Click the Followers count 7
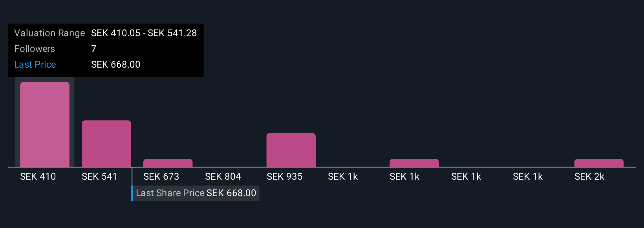Viewport: 644px width, 228px height. tap(94, 49)
